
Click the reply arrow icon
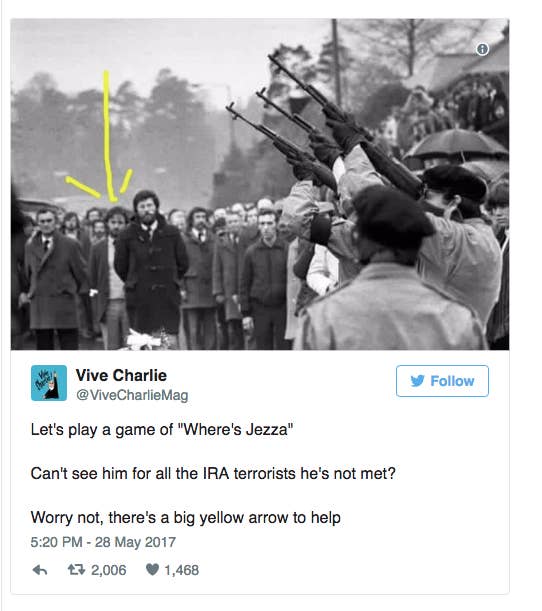click(x=40, y=570)
